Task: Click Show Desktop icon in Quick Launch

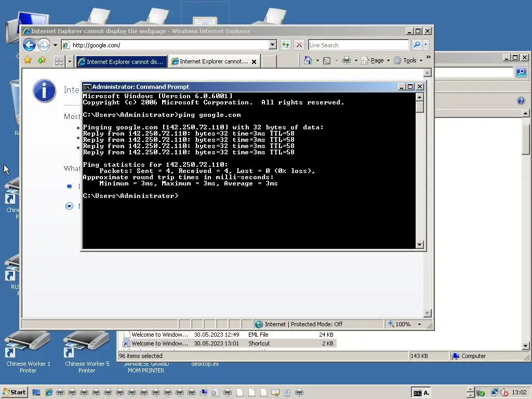Action: click(36, 393)
